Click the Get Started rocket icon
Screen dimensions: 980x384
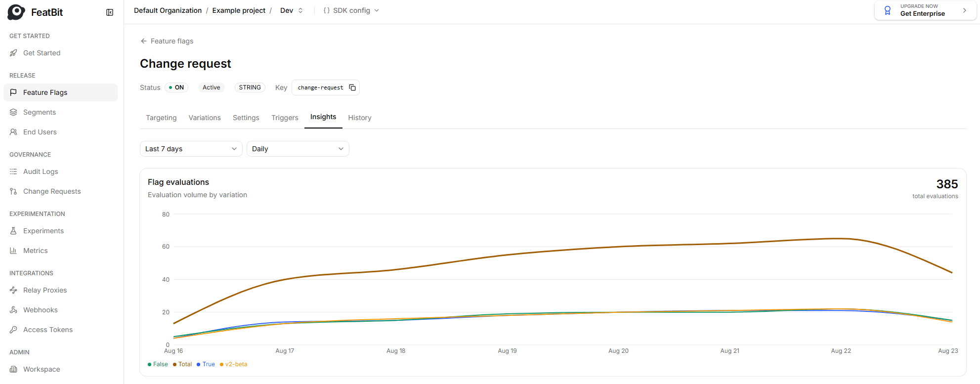[x=13, y=53]
